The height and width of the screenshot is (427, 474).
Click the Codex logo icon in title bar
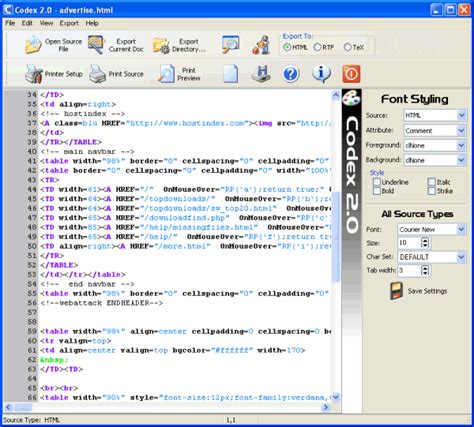tap(8, 10)
